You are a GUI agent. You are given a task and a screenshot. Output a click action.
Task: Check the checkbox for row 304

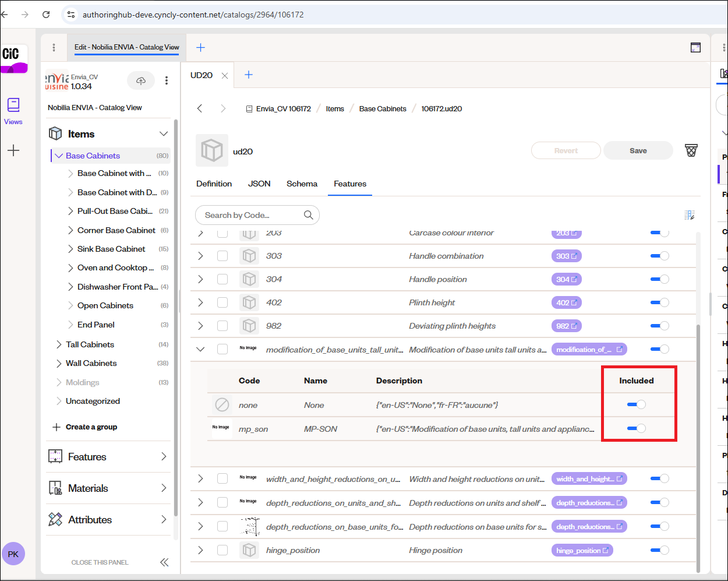click(222, 279)
